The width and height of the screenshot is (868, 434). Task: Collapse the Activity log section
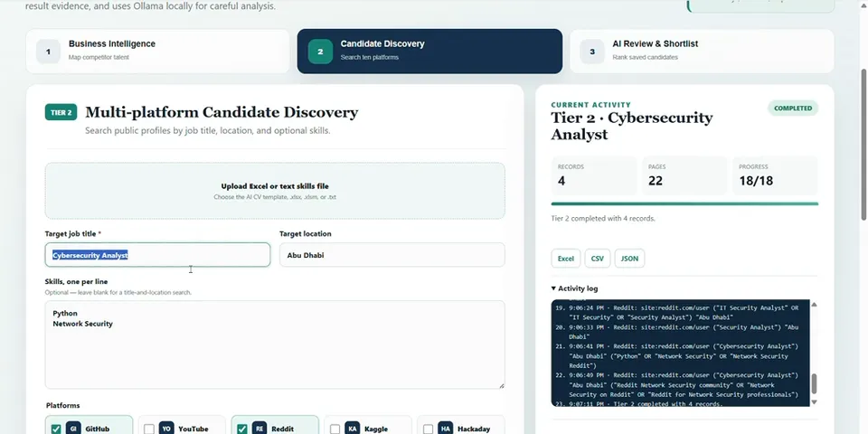[x=575, y=288]
